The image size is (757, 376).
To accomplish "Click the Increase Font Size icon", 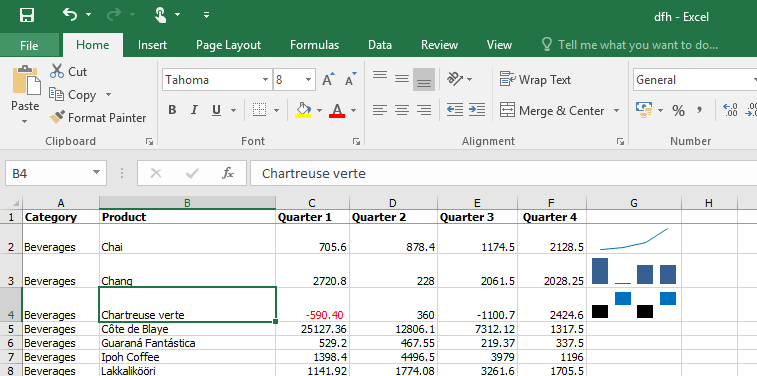I will tap(328, 80).
